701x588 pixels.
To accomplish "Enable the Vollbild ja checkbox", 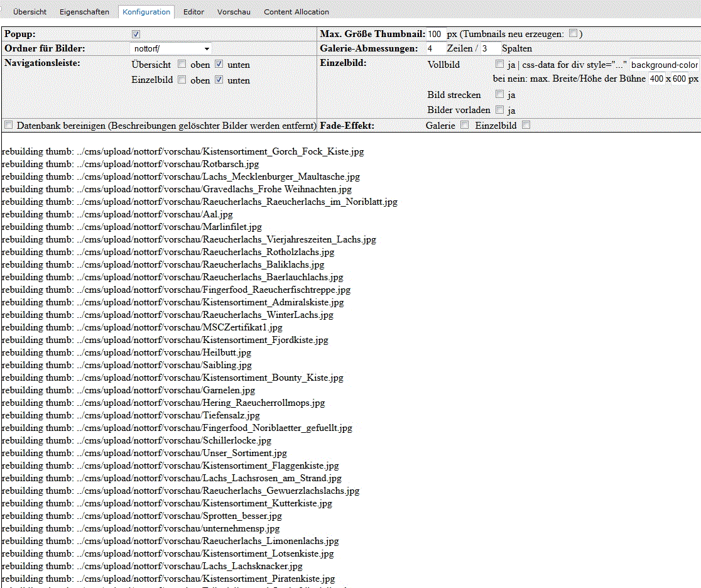I will [499, 64].
